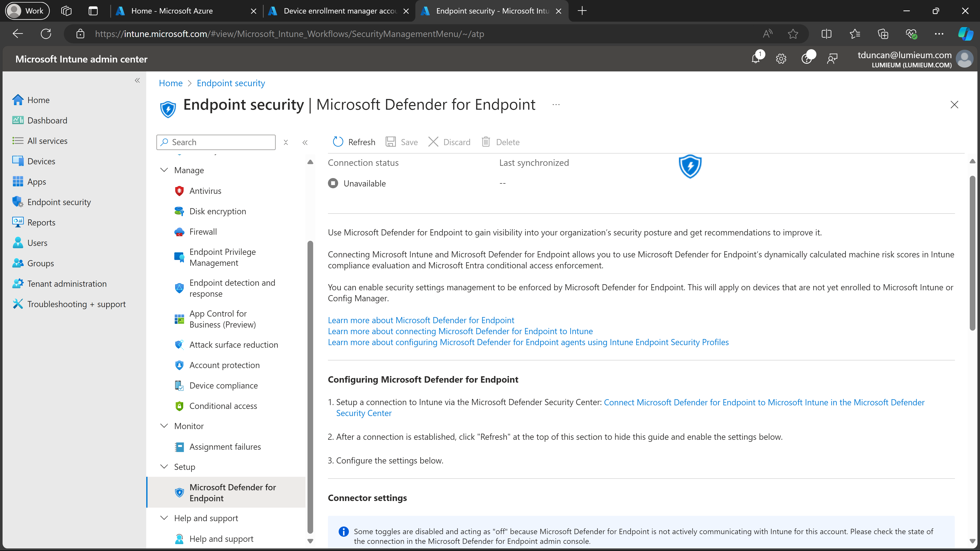980x551 pixels.
Task: Open Learn more about connecting Defender to Intune
Action: (x=460, y=331)
